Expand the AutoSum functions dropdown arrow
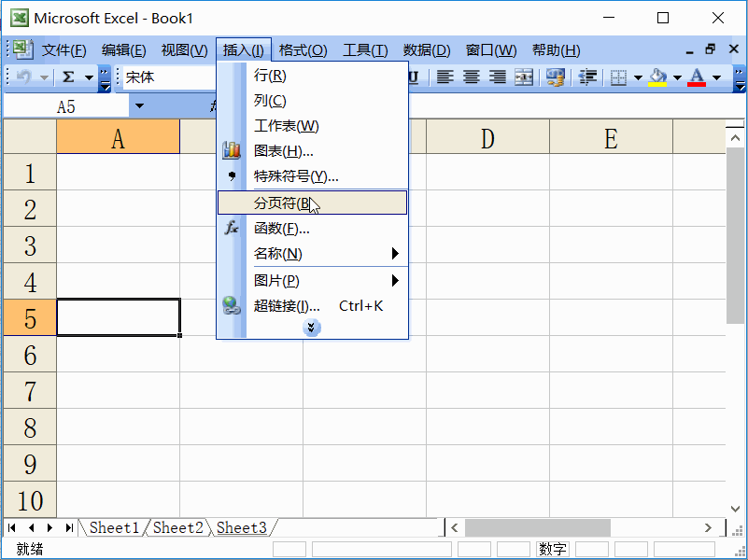 pos(89,77)
